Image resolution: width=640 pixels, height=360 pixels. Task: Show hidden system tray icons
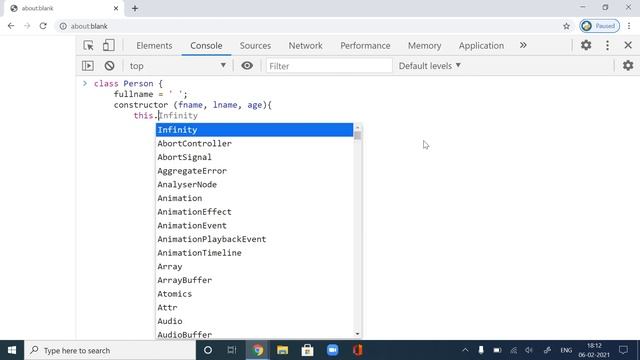pyautogui.click(x=465, y=350)
